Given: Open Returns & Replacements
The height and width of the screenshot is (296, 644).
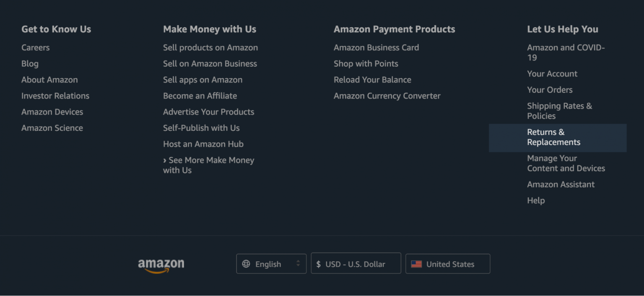Looking at the screenshot, I should click(553, 137).
